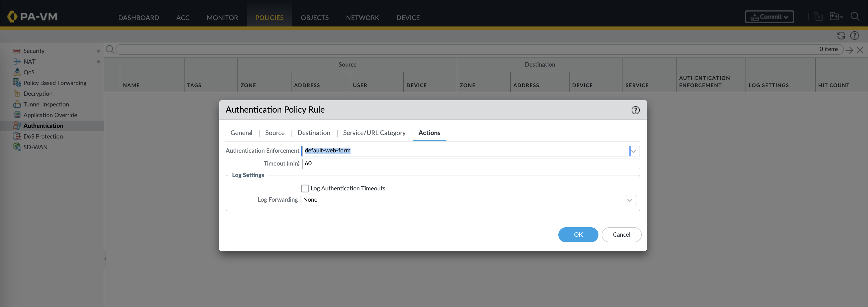This screenshot has width=868, height=307.
Task: Expand the Authentication Enforcement dropdown
Action: [x=633, y=151]
